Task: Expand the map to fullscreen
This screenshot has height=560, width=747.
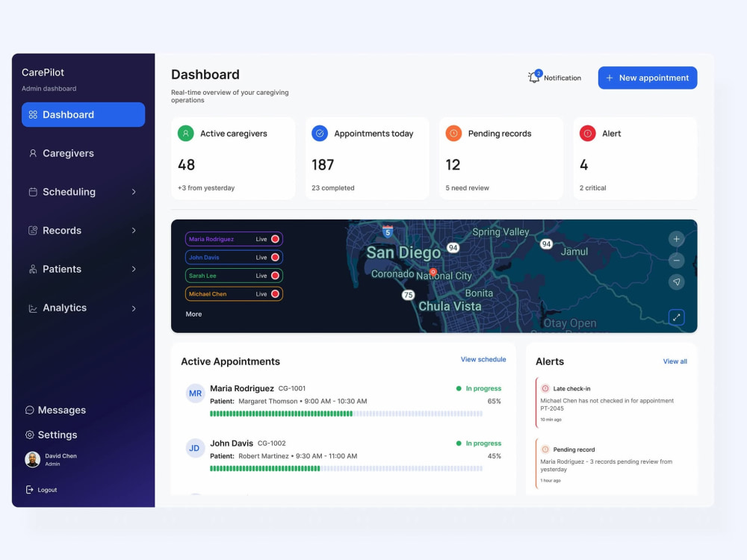Action: (x=676, y=317)
